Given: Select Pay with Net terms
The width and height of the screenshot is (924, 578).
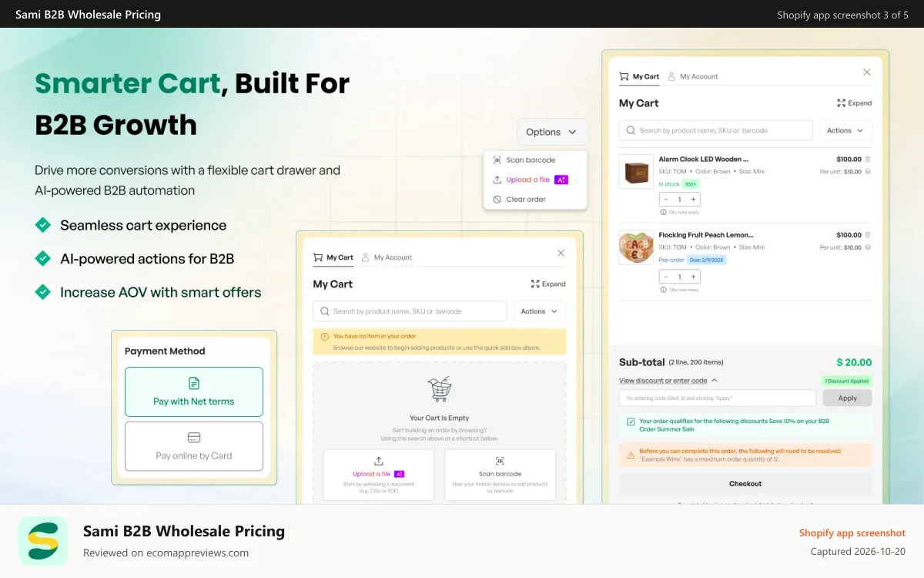Looking at the screenshot, I should pyautogui.click(x=194, y=391).
